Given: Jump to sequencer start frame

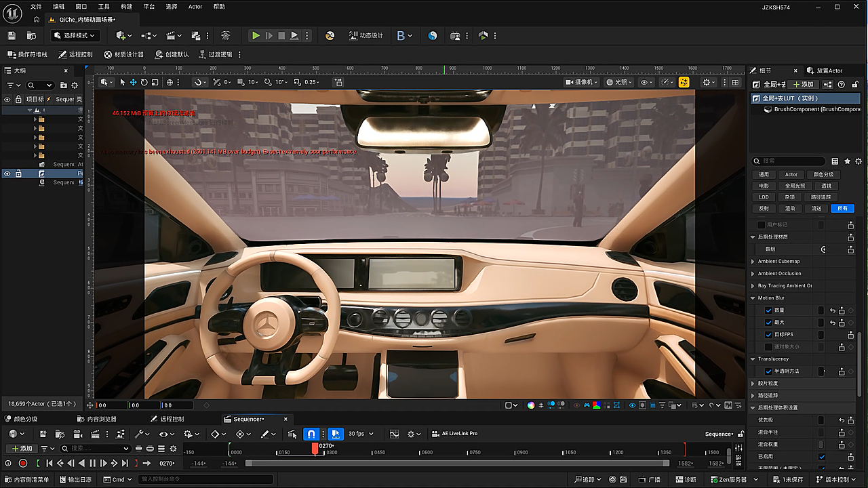Looking at the screenshot, I should click(x=50, y=463).
